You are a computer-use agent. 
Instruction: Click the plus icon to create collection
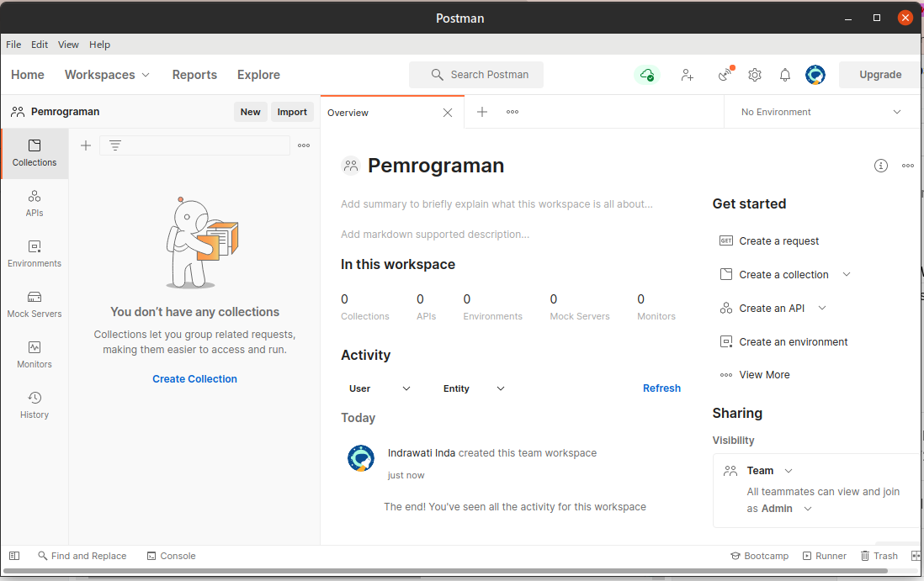(x=86, y=145)
